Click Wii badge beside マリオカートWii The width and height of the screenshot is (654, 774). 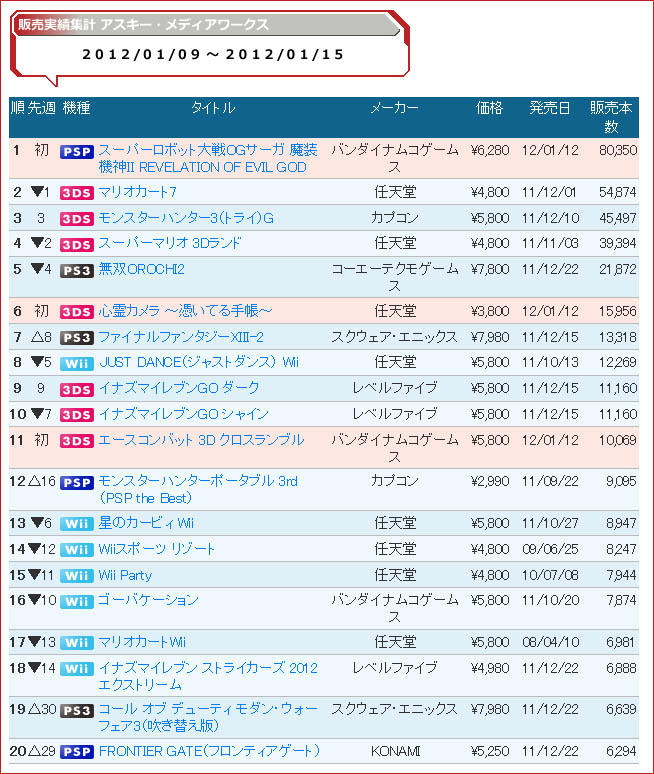click(x=77, y=643)
